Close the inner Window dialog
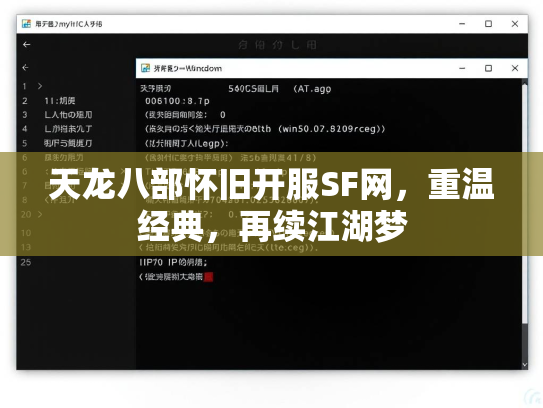 click(515, 68)
